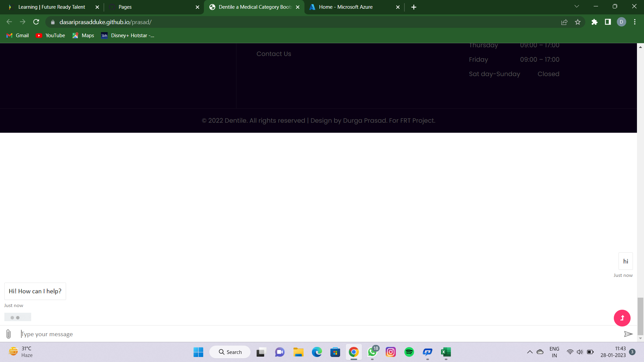Open Excel from the taskbar
The image size is (644, 362).
[446, 352]
